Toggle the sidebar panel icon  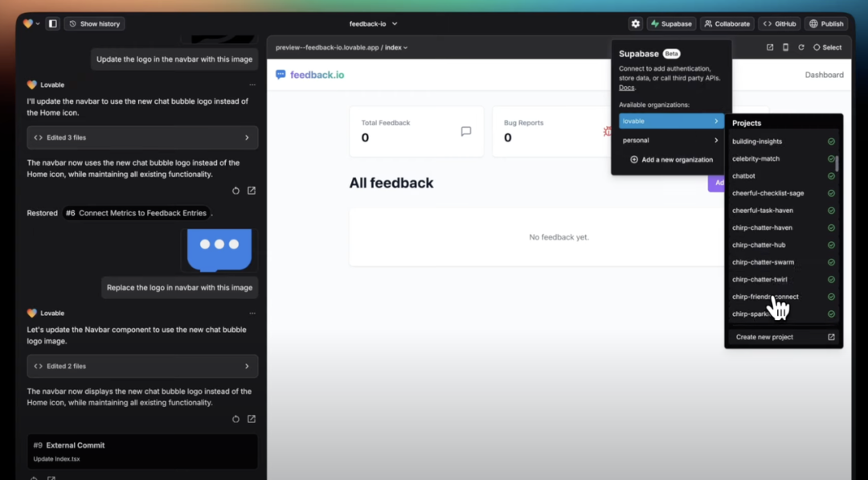coord(52,24)
